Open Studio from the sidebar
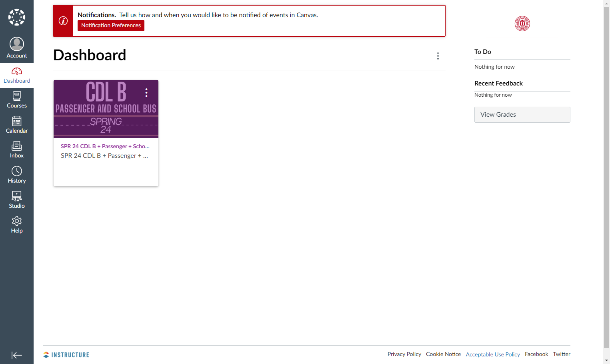This screenshot has height=364, width=610. 17,200
